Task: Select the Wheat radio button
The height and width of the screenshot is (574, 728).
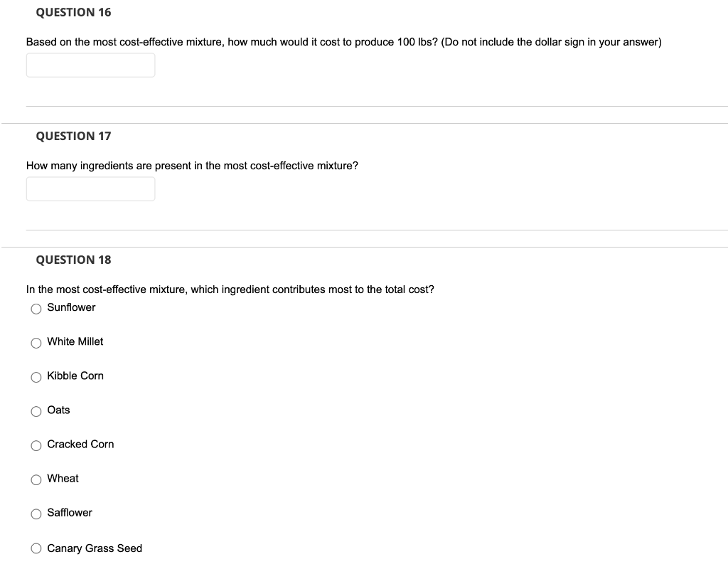Action: (36, 479)
